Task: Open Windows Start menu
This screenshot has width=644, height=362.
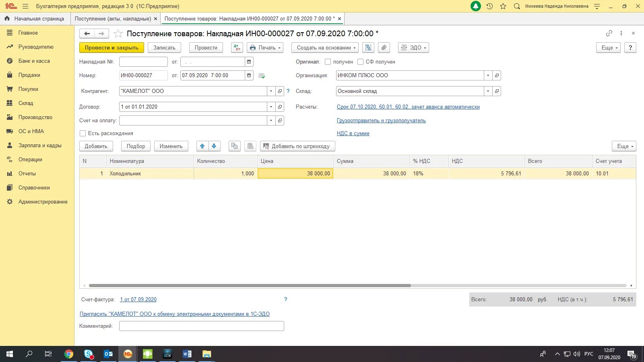Action: point(10,354)
